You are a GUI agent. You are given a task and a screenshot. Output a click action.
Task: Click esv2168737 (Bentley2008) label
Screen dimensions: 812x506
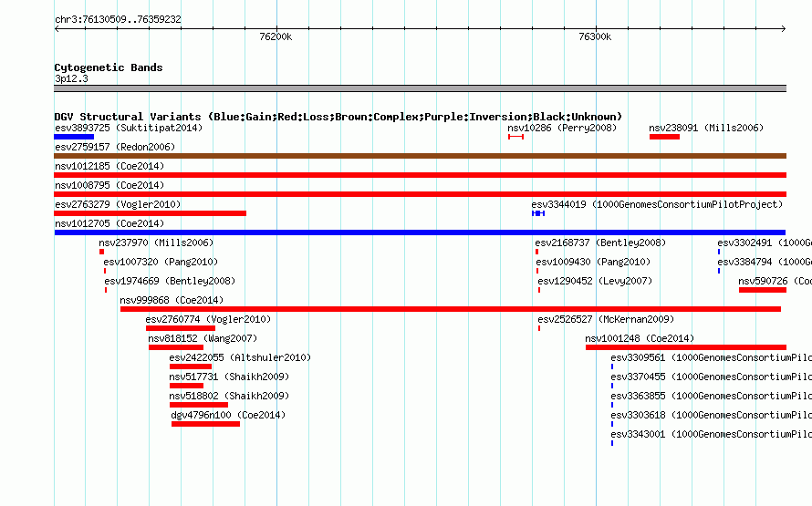[x=600, y=243]
